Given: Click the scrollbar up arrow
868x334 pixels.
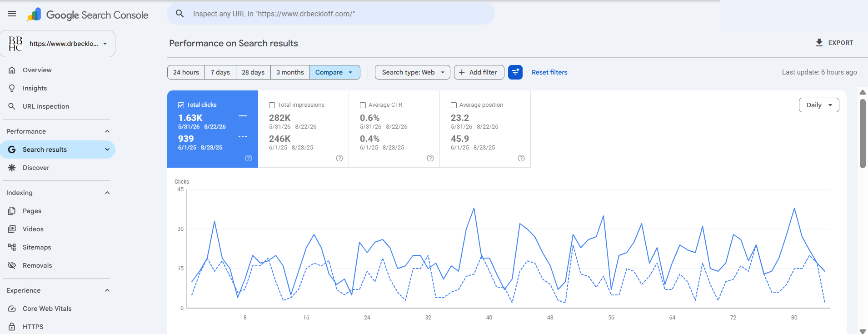Looking at the screenshot, I should [x=863, y=92].
